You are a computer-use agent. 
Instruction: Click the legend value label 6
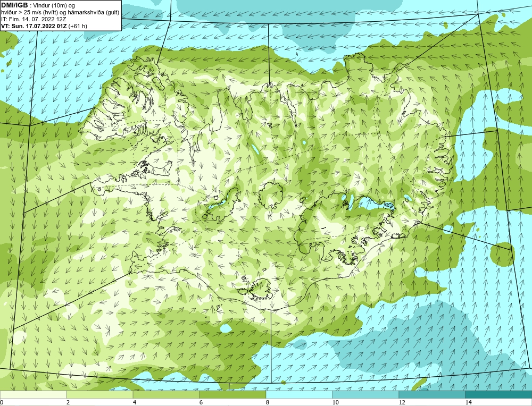[x=201, y=402]
